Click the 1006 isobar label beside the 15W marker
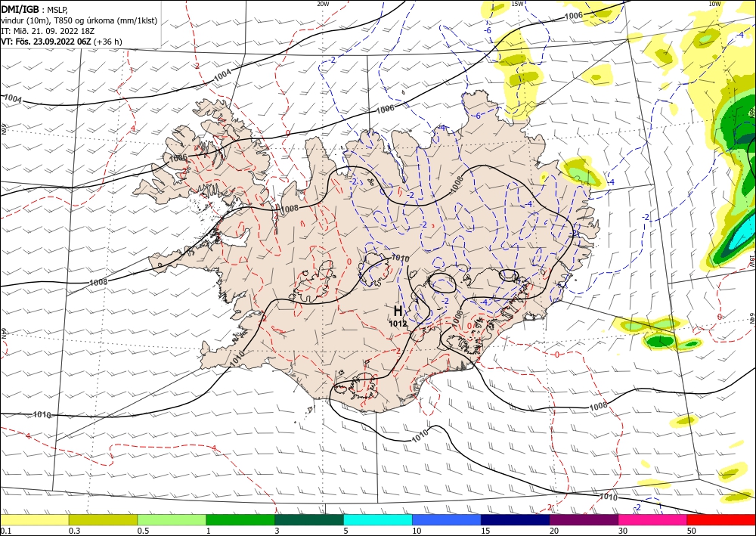This screenshot has height=536, width=756. pyautogui.click(x=573, y=16)
